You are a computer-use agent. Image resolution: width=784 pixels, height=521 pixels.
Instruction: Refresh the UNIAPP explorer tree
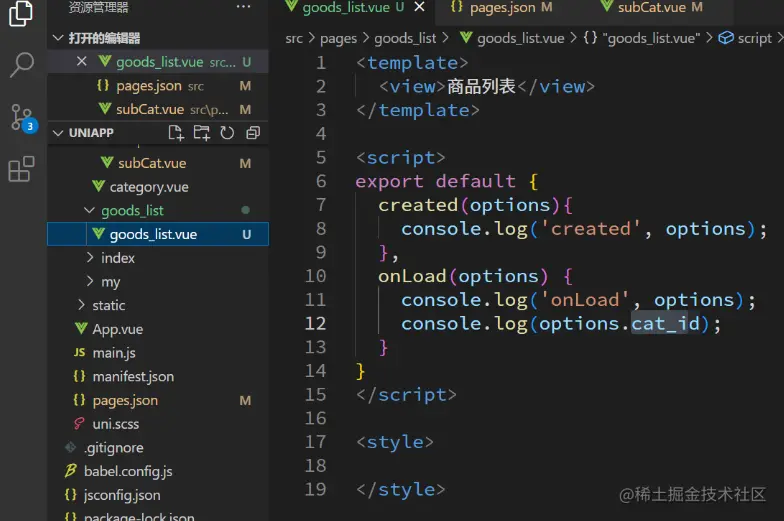point(227,132)
